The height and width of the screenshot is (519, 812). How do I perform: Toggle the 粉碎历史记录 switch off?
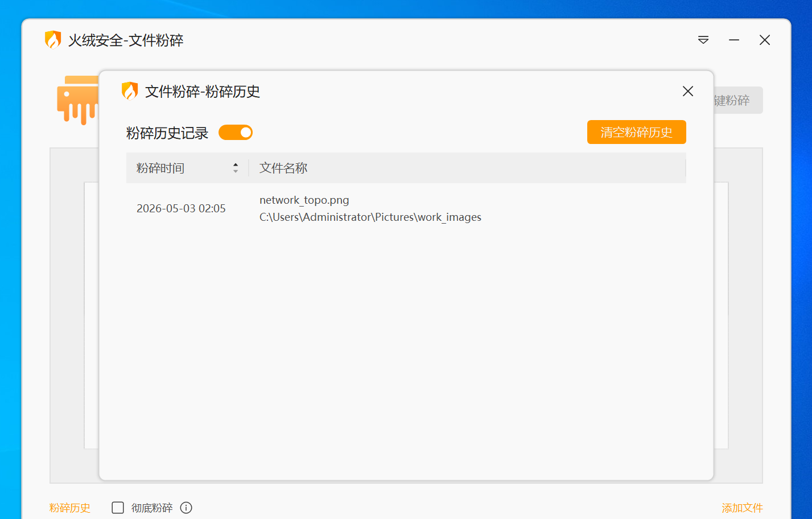[236, 133]
